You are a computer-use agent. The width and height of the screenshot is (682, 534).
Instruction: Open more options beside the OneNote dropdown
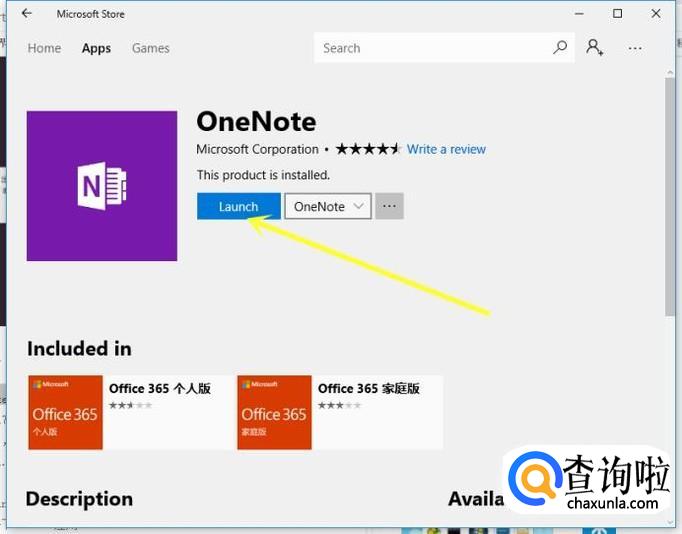[x=389, y=206]
